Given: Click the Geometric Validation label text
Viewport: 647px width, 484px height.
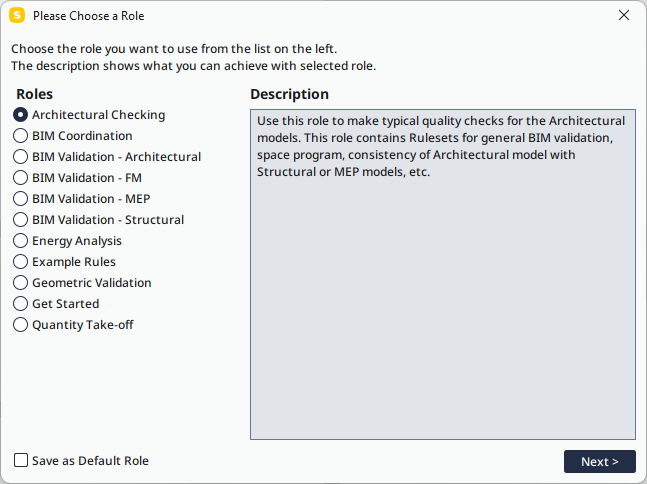Looking at the screenshot, I should (x=92, y=283).
